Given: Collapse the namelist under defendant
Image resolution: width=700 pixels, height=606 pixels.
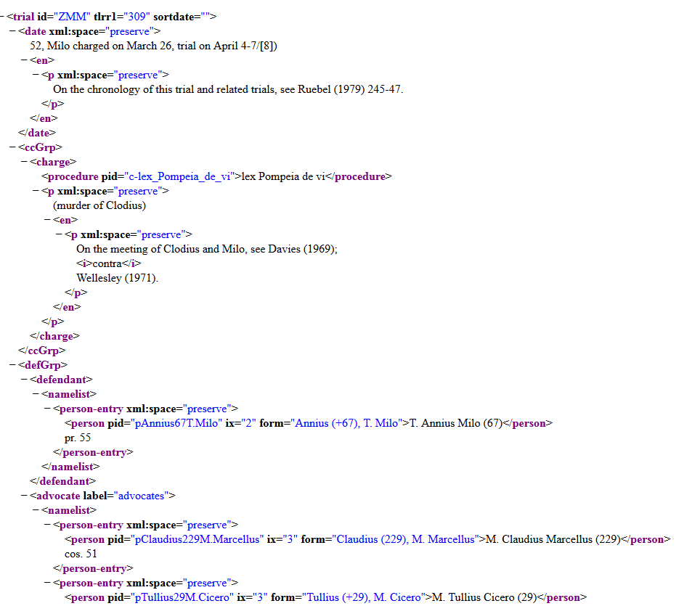Looking at the screenshot, I should [36, 394].
